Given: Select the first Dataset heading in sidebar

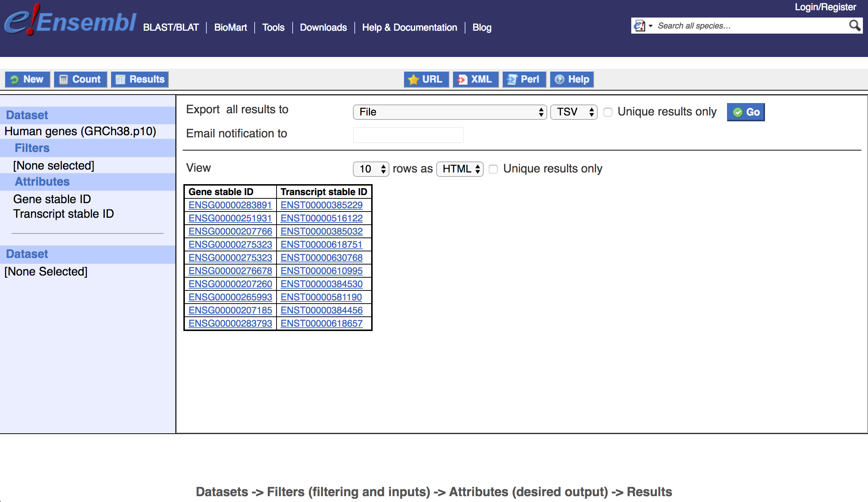Looking at the screenshot, I should [27, 115].
